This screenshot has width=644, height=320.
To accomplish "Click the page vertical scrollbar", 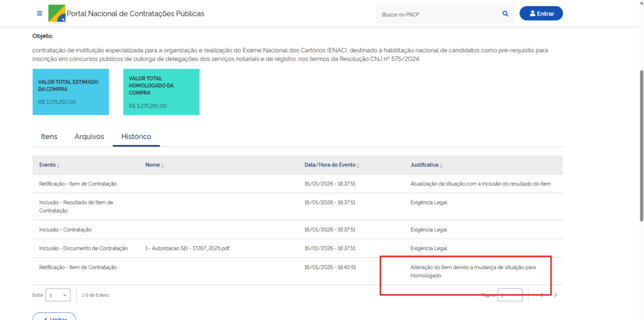I will (640, 126).
